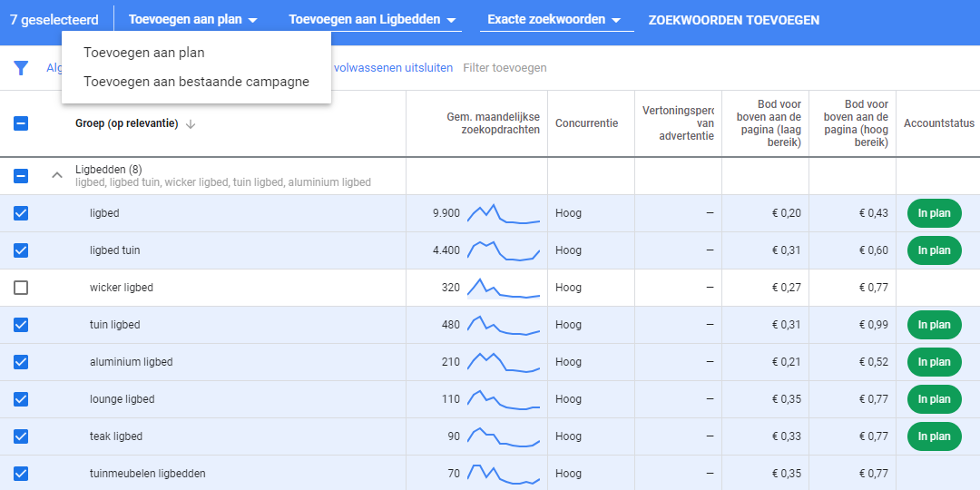The image size is (980, 490).
Task: Click the ZOEKWOORDEN TOEVOEGEN button
Action: click(733, 20)
